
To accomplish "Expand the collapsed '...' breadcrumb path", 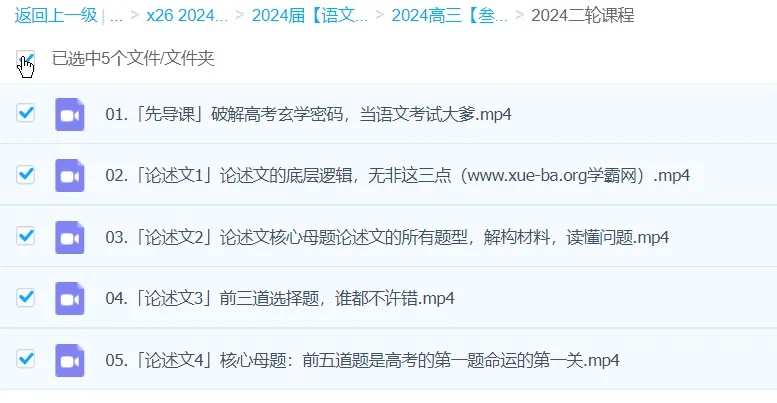I will tap(117, 16).
